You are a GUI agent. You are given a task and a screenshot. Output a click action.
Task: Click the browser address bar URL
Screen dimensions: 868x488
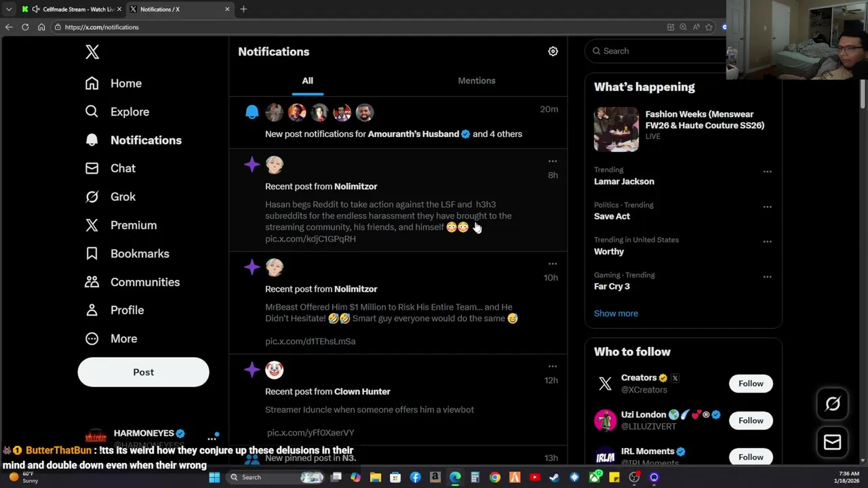pyautogui.click(x=102, y=27)
